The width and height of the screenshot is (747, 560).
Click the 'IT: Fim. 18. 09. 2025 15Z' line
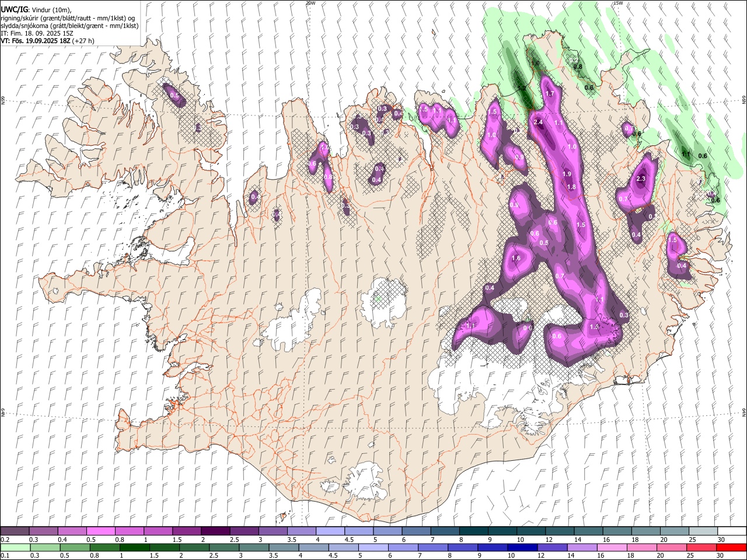tap(37, 33)
